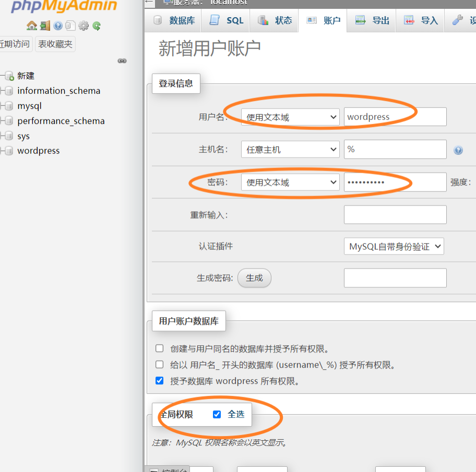
Task: Open phpMyAdmin documentation question-mark icon
Action: click(x=58, y=26)
